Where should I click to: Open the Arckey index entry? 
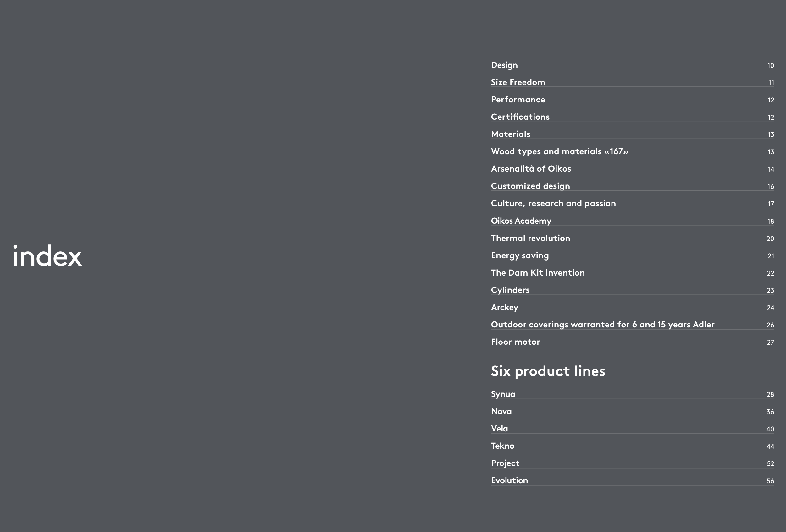coord(504,307)
